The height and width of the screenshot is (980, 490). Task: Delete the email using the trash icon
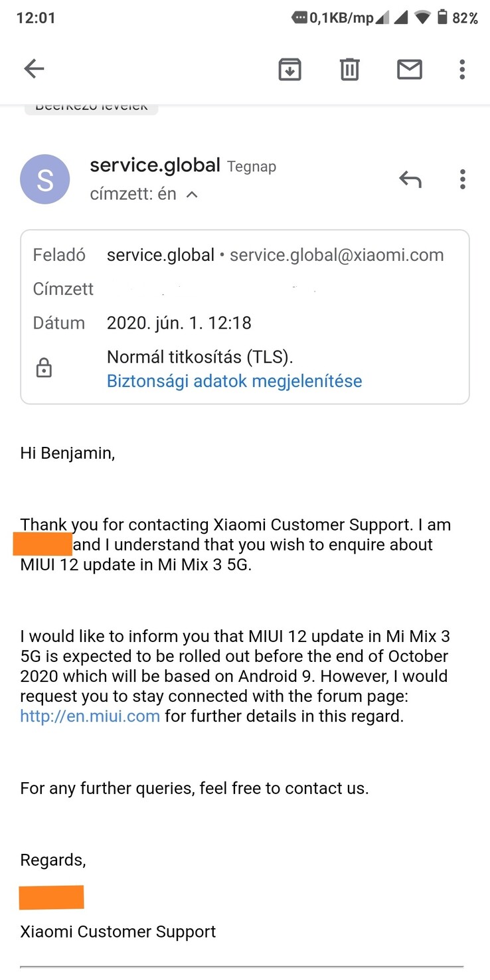point(349,69)
